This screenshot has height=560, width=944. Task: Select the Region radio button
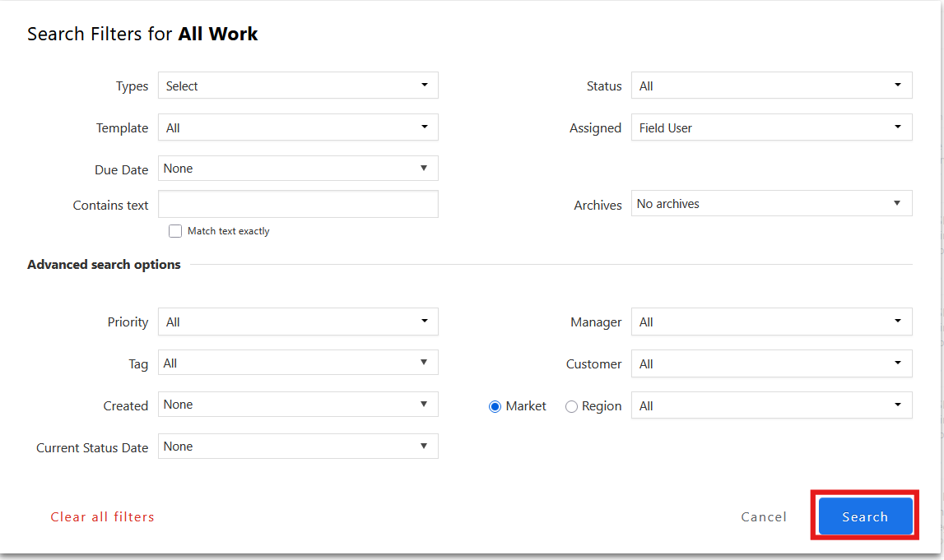(x=571, y=406)
